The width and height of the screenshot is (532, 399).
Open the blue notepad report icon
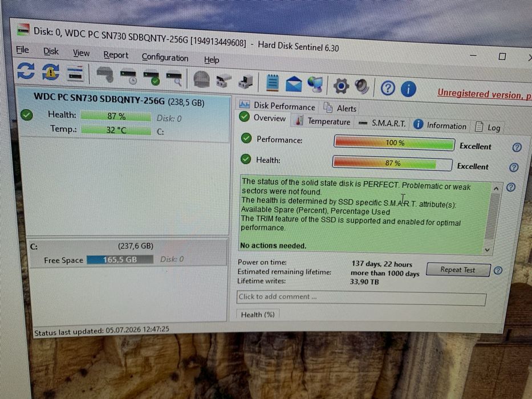(273, 83)
